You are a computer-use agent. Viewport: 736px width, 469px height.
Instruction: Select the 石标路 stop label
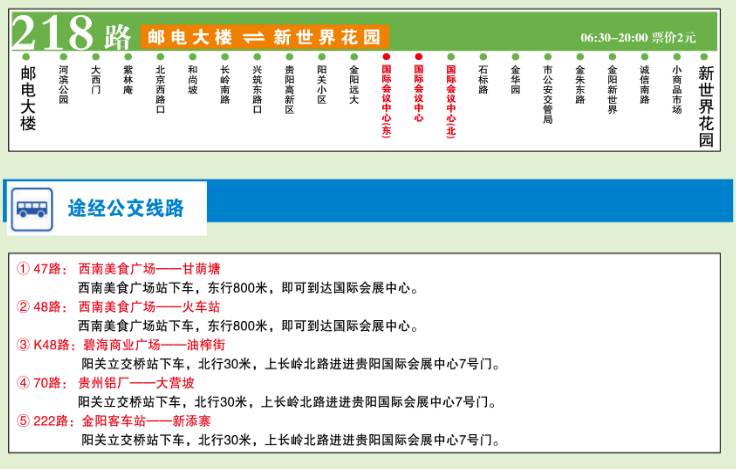tap(483, 80)
